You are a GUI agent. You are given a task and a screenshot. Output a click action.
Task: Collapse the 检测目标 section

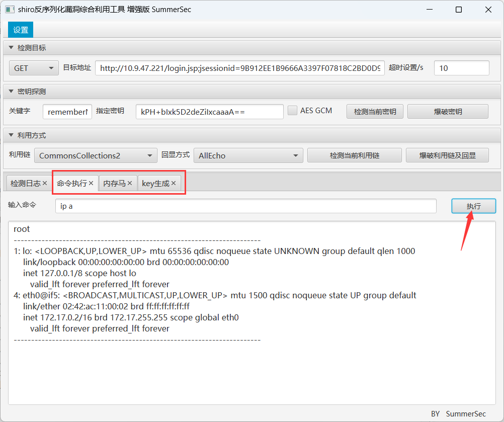tap(11, 48)
